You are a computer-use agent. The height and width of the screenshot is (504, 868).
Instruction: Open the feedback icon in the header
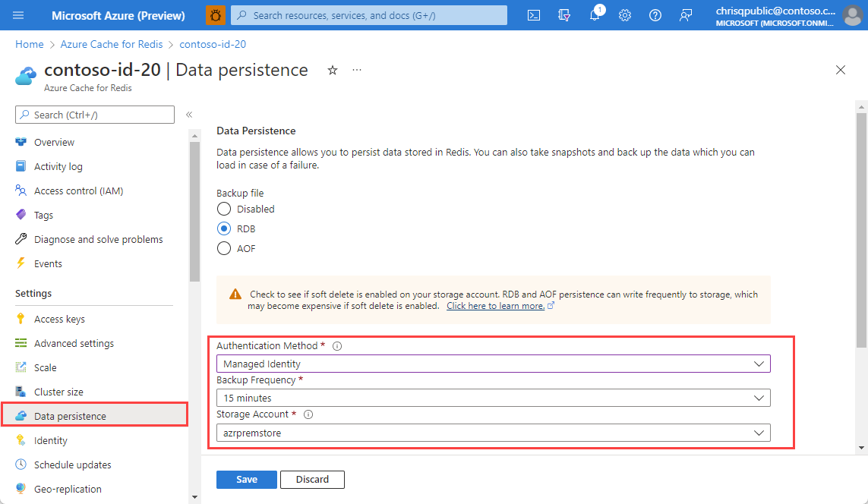tap(686, 15)
